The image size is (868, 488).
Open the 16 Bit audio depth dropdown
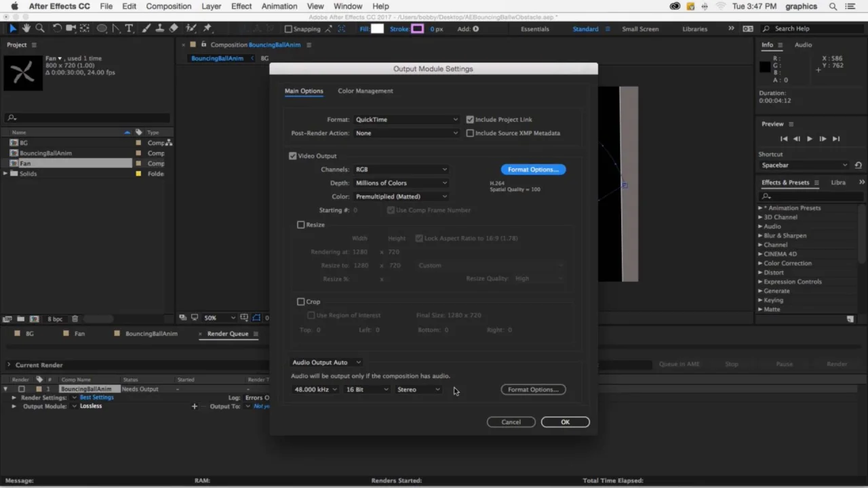pos(367,390)
